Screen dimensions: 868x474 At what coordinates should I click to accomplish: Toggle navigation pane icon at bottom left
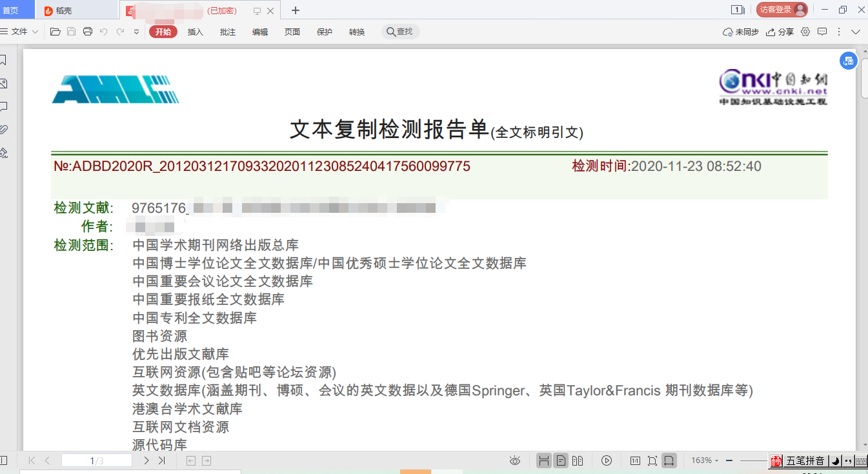click(x=3, y=460)
